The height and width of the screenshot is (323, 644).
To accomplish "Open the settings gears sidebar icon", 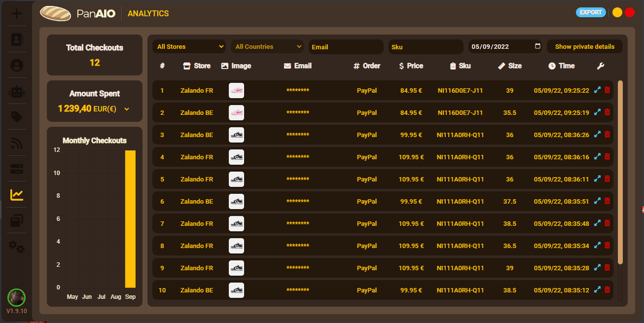I will (x=17, y=246).
